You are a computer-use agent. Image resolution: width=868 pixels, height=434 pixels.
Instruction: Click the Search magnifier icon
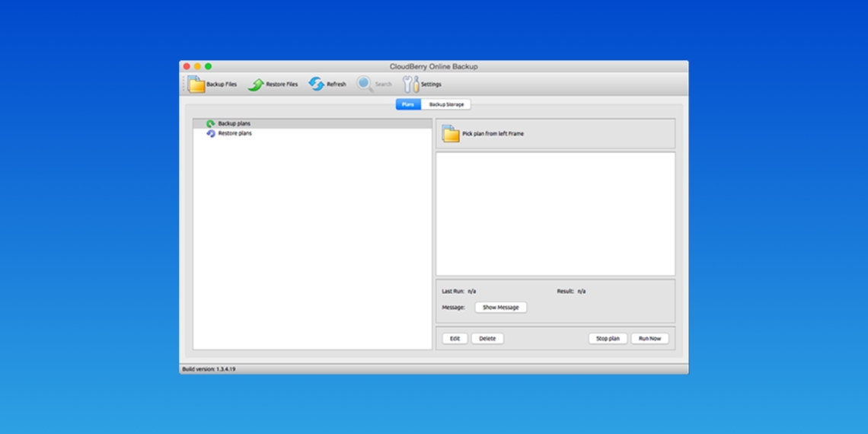click(x=365, y=84)
